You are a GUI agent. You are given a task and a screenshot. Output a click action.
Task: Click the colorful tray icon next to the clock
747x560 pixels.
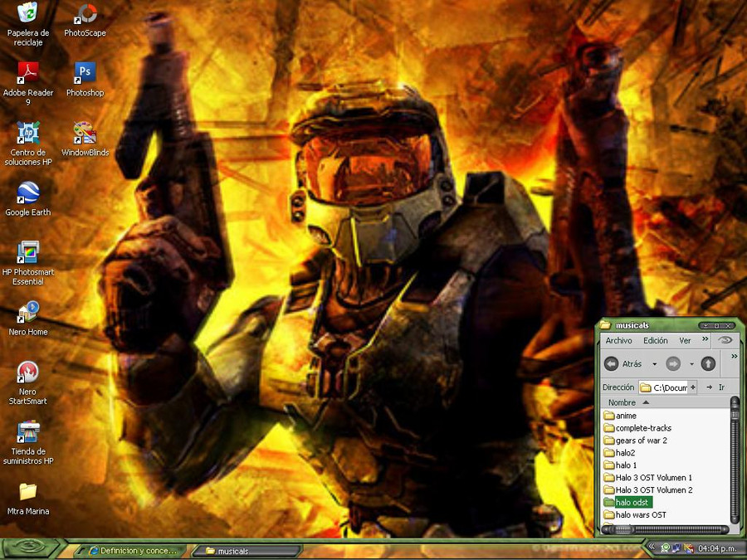(x=688, y=548)
